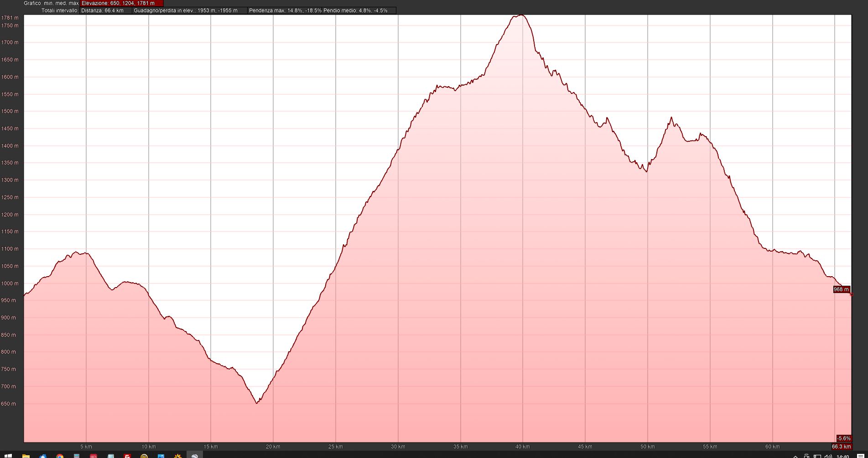
Task: Click the 968 m elevation marker label
Action: tap(841, 289)
